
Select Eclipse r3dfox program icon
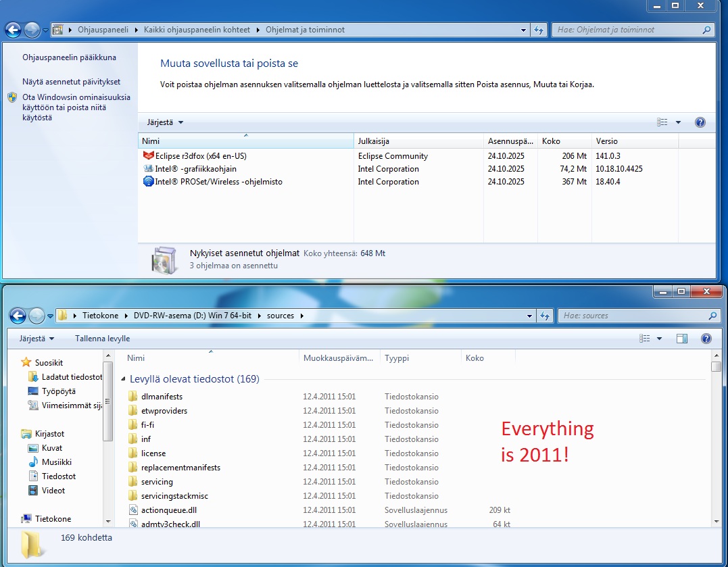pyautogui.click(x=148, y=155)
